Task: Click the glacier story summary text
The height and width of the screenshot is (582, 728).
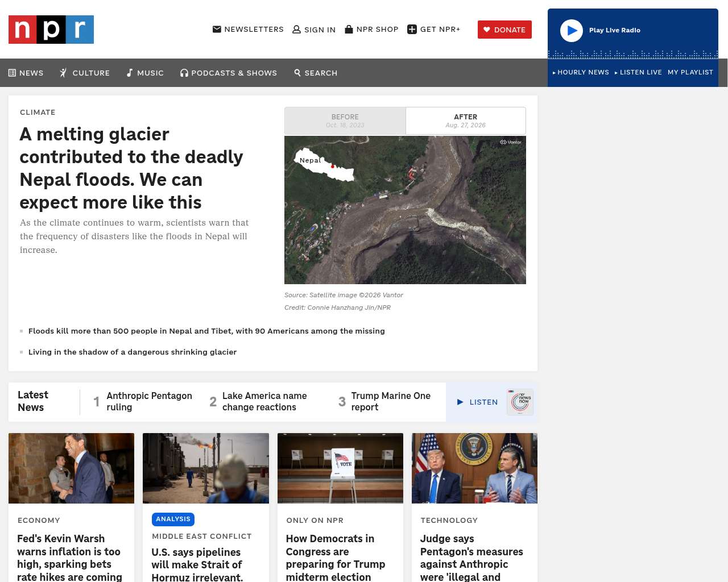Action: [134, 236]
